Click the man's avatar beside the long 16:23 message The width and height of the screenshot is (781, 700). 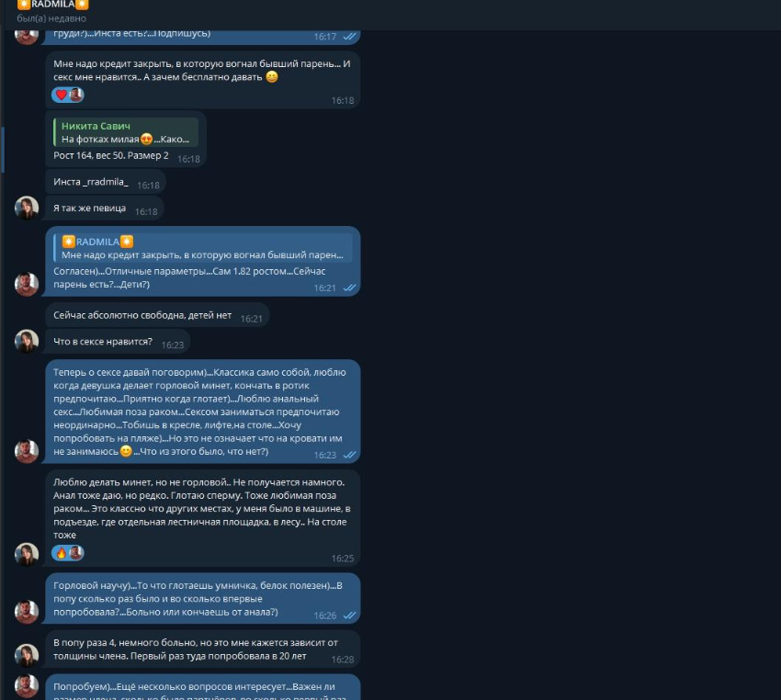pyautogui.click(x=27, y=451)
